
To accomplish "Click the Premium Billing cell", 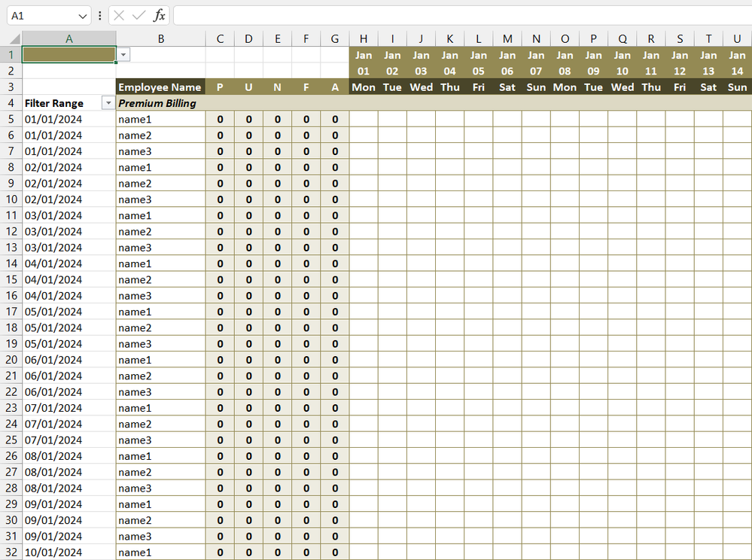I will [160, 103].
